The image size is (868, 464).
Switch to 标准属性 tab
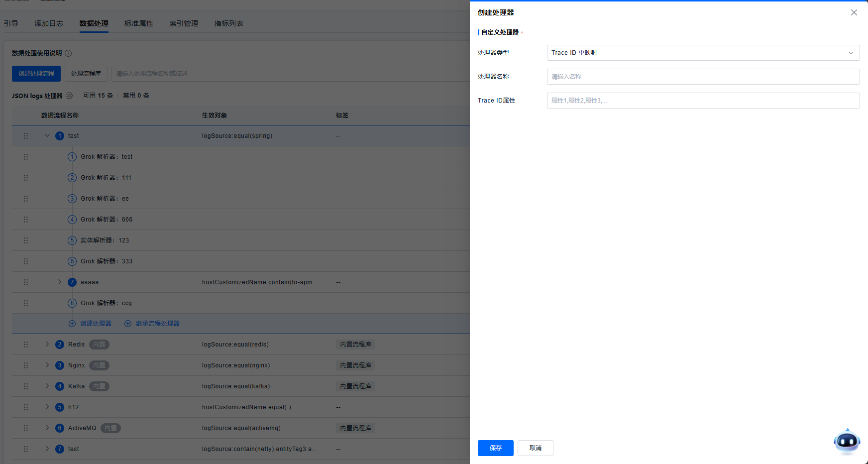(x=139, y=23)
